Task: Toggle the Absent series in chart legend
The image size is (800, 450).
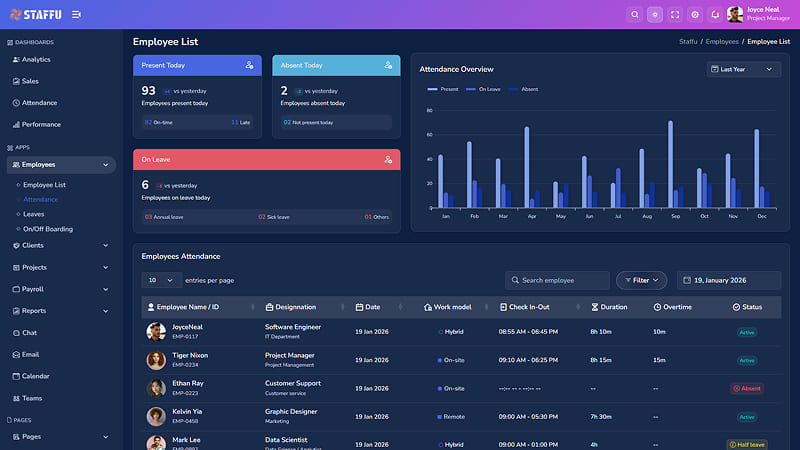Action: click(x=524, y=89)
